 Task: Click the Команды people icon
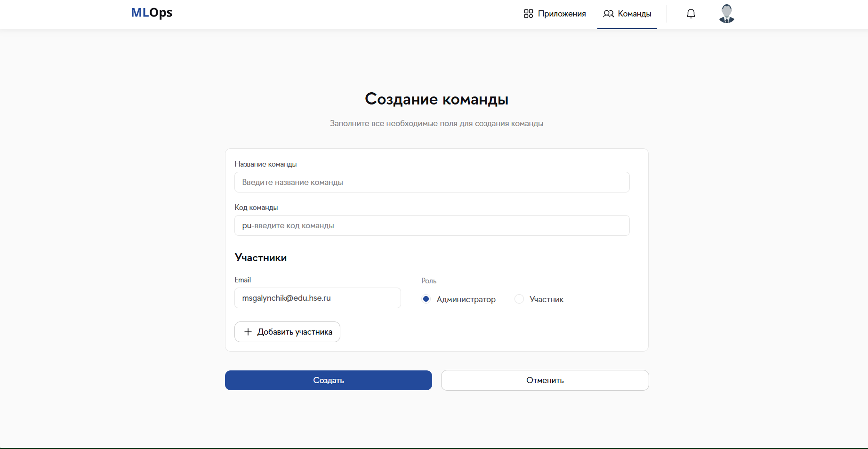tap(609, 14)
